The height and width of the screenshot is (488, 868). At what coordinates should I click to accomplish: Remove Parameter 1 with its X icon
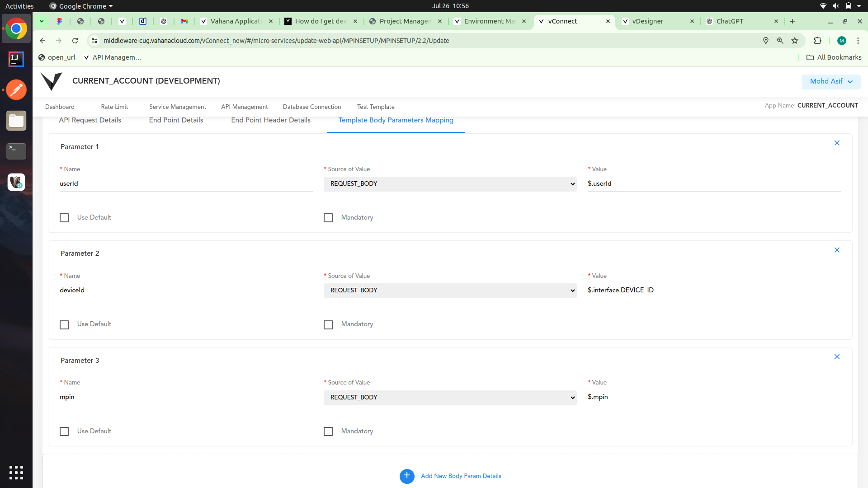point(837,143)
